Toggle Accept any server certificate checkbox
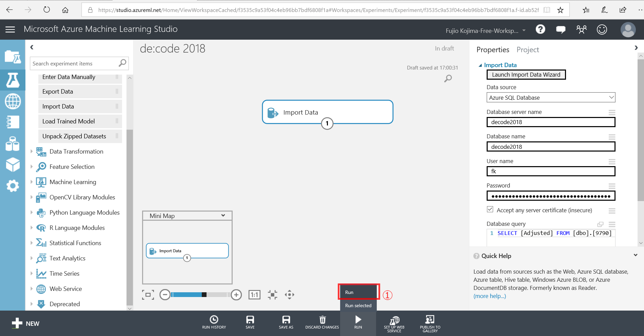The width and height of the screenshot is (644, 336). coord(490,210)
